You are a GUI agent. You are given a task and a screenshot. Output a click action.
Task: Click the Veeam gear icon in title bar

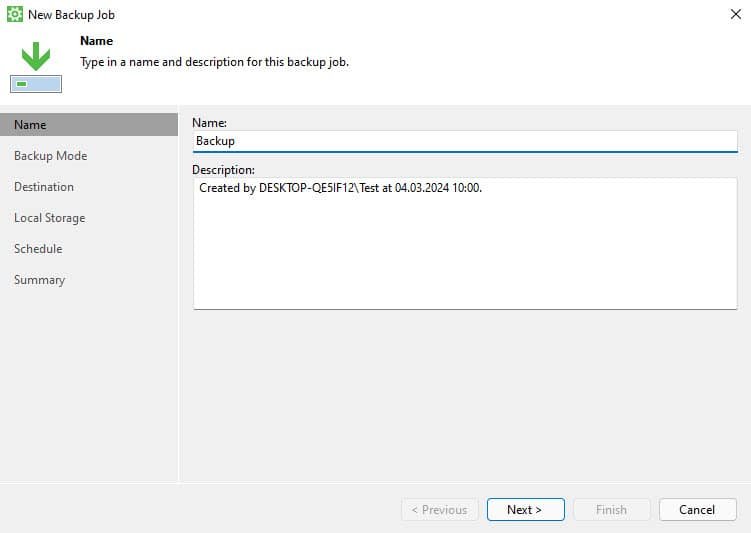[x=15, y=15]
